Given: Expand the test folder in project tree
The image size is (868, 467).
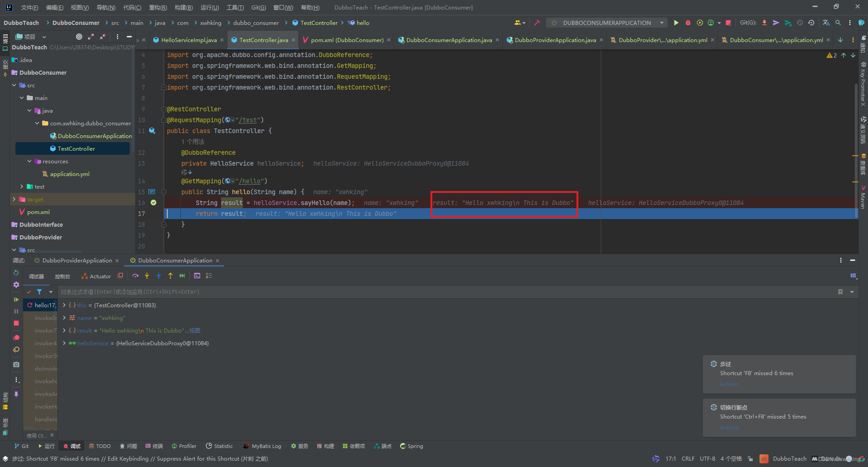Looking at the screenshot, I should [22, 186].
